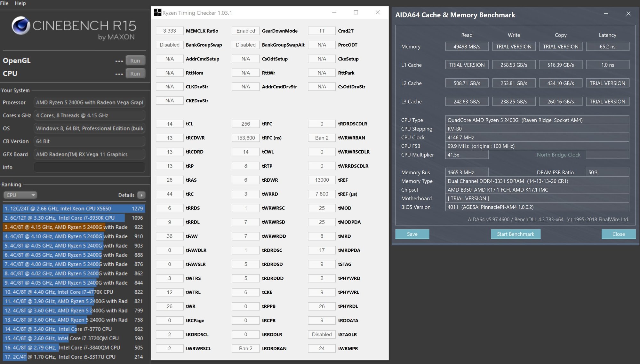
Task: Click the tWRMPR value 24
Action: coord(322,348)
